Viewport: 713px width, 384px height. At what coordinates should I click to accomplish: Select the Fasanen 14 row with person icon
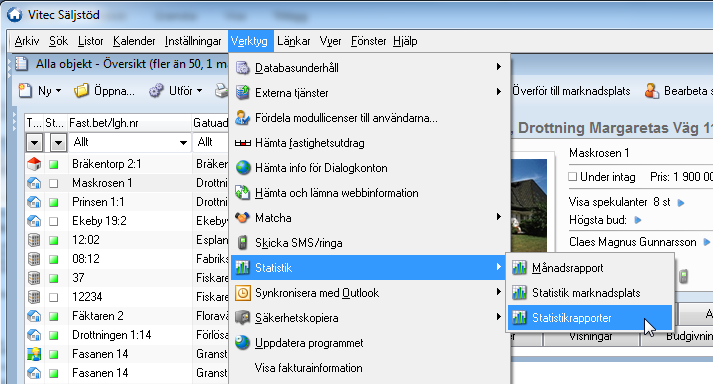click(126, 354)
